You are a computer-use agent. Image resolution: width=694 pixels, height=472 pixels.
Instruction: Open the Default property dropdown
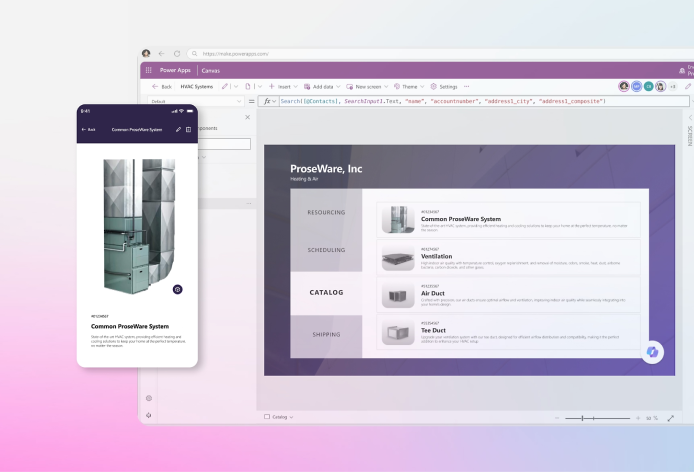coord(196,101)
